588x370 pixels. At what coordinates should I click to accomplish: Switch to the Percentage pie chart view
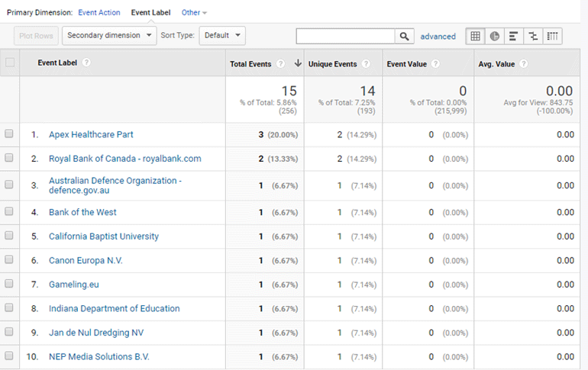point(495,37)
